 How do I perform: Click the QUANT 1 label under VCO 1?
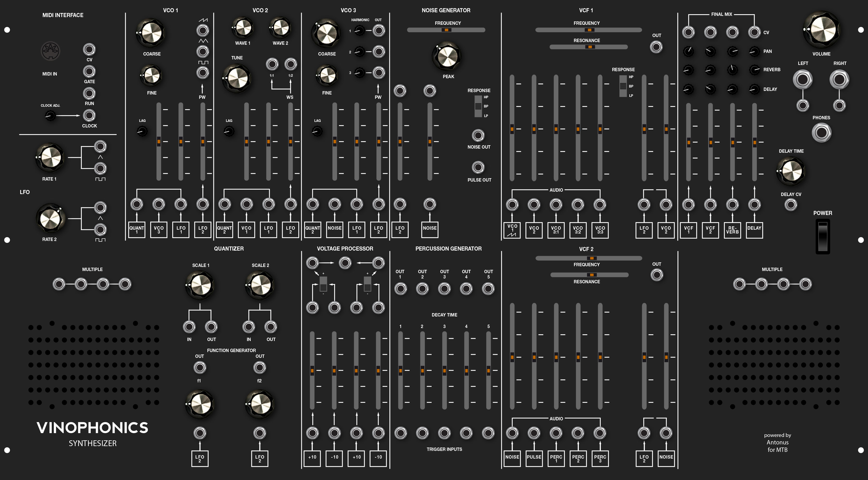136,230
